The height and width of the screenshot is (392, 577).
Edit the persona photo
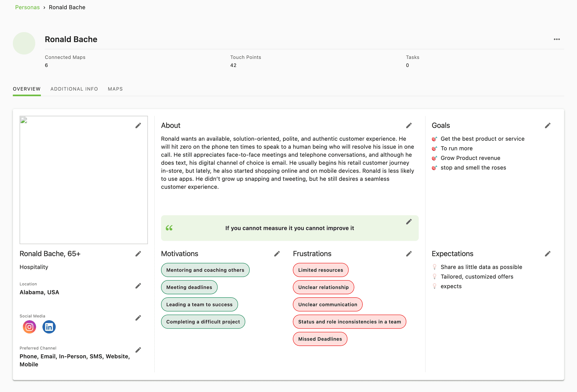pos(138,125)
